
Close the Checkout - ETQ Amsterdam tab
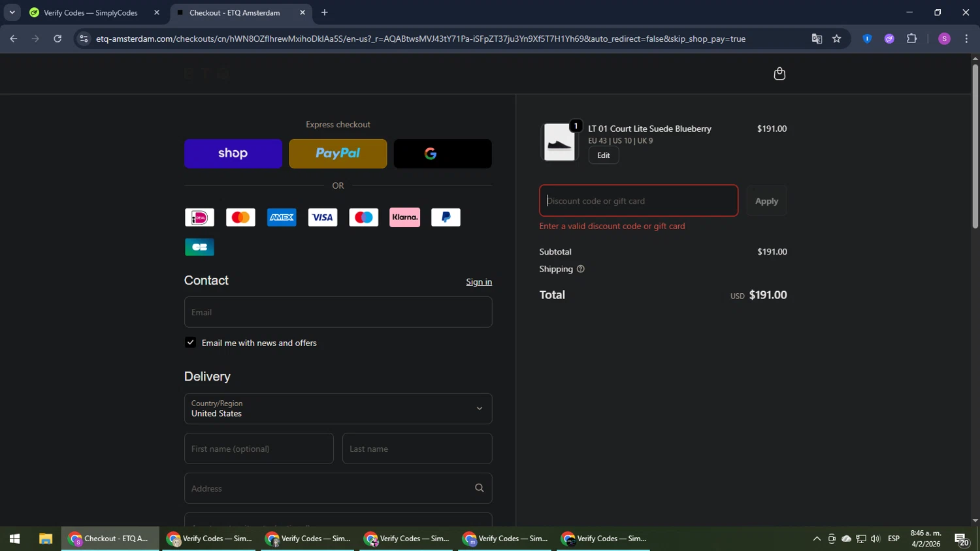[302, 12]
